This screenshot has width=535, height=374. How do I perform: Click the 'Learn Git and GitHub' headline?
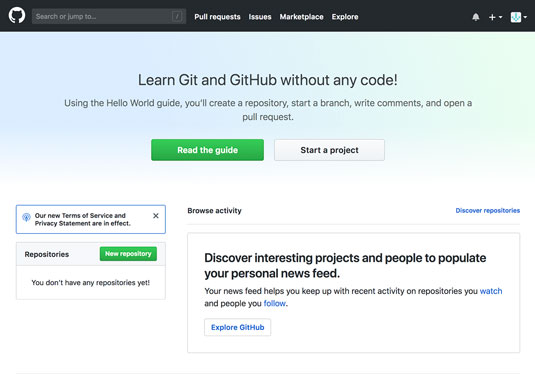tap(268, 80)
